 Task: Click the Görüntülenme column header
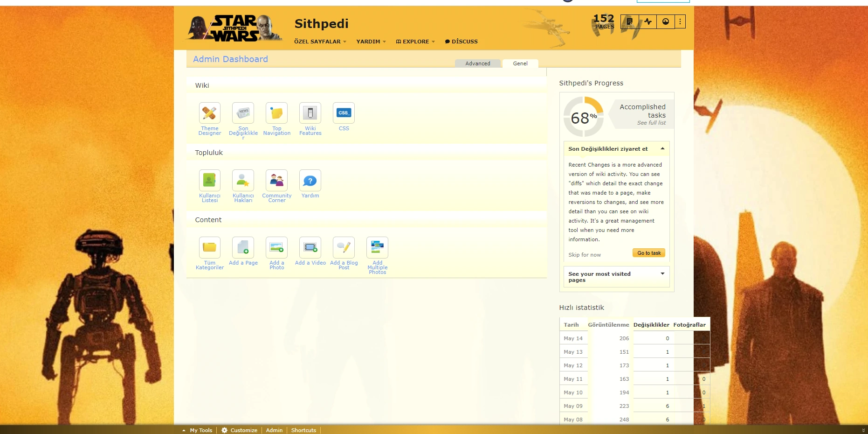[x=608, y=325]
